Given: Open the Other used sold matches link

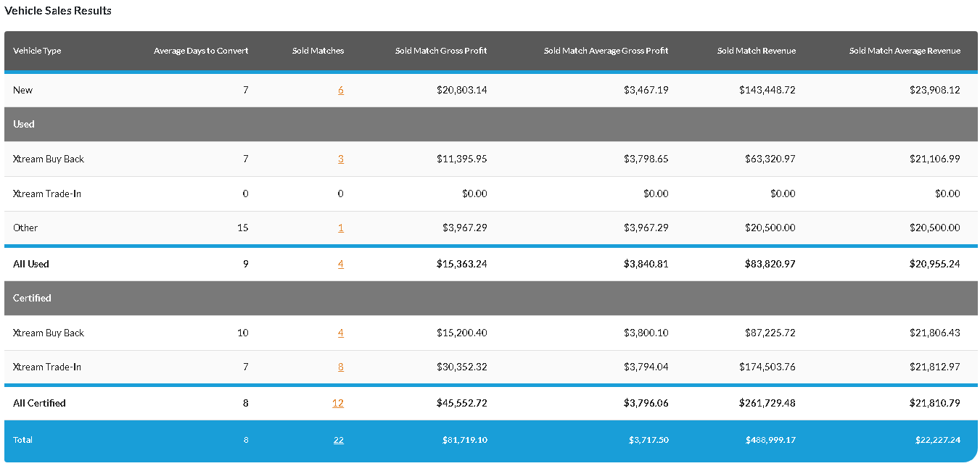Looking at the screenshot, I should coord(340,228).
